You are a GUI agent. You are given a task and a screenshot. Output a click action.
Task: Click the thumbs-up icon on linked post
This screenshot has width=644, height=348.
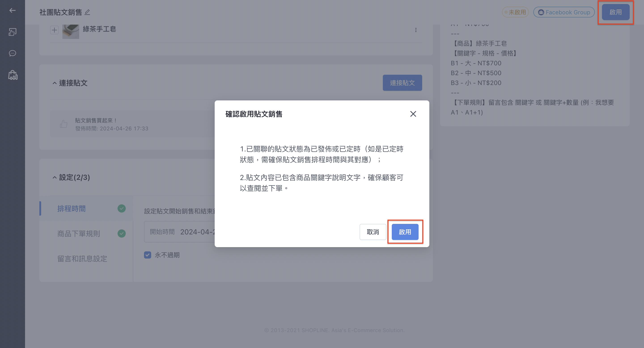64,124
